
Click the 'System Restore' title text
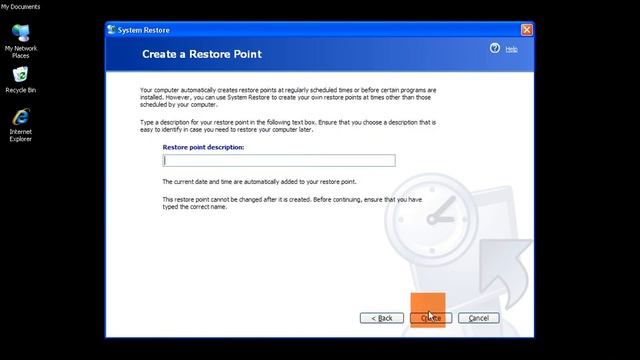pyautogui.click(x=144, y=30)
